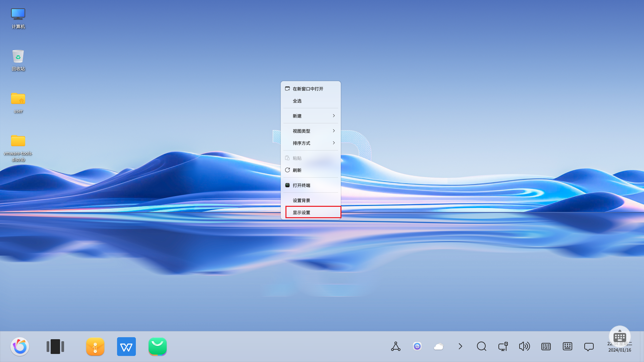This screenshot has width=644, height=362.
Task: Expand the hidden tray icons arrow
Action: (x=460, y=346)
